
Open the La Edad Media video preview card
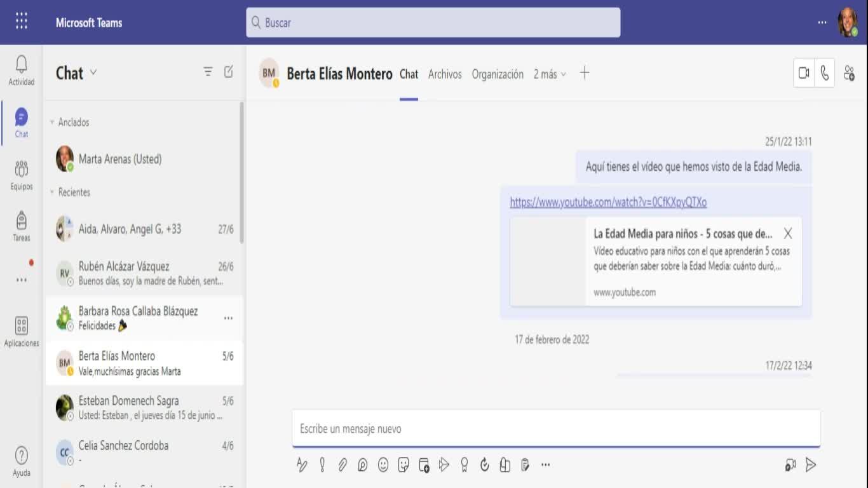(656, 262)
